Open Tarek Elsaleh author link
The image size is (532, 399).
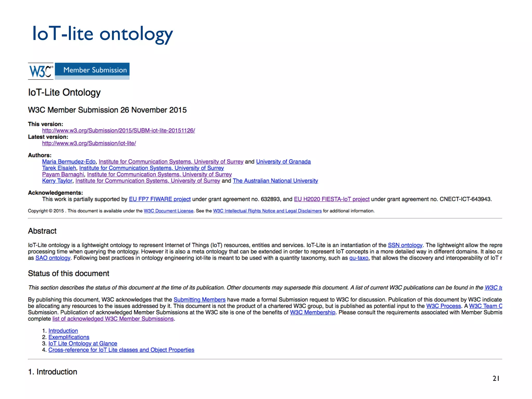click(x=59, y=168)
